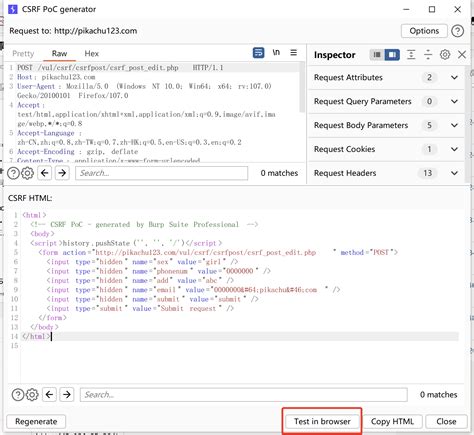Open CSRF HTML search settings gear
Image resolution: width=474 pixels, height=435 pixels.
32,395
